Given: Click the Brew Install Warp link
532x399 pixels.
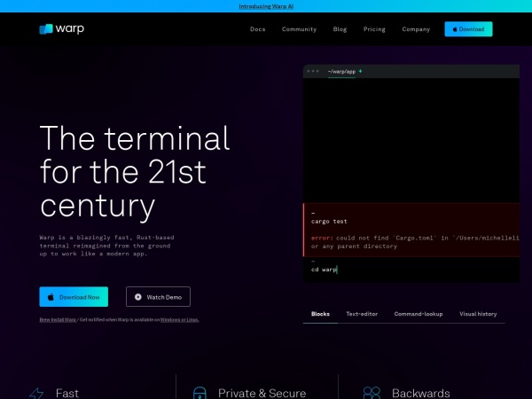Looking at the screenshot, I should pyautogui.click(x=58, y=319).
